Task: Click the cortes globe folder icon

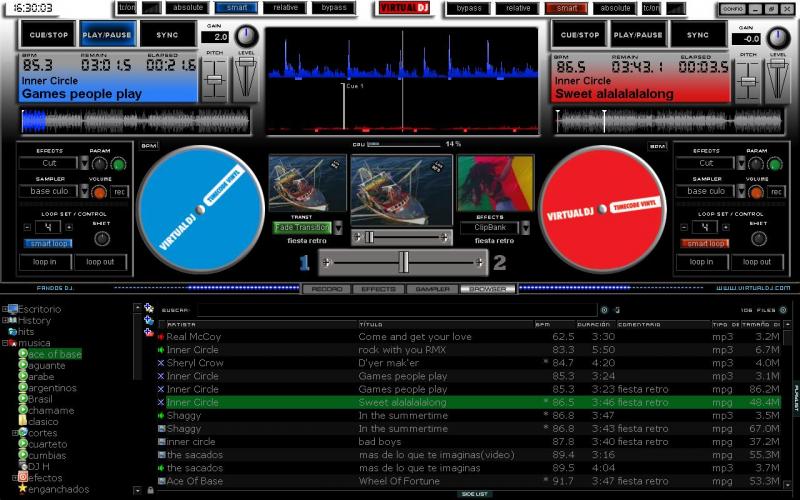Action: click(23, 433)
